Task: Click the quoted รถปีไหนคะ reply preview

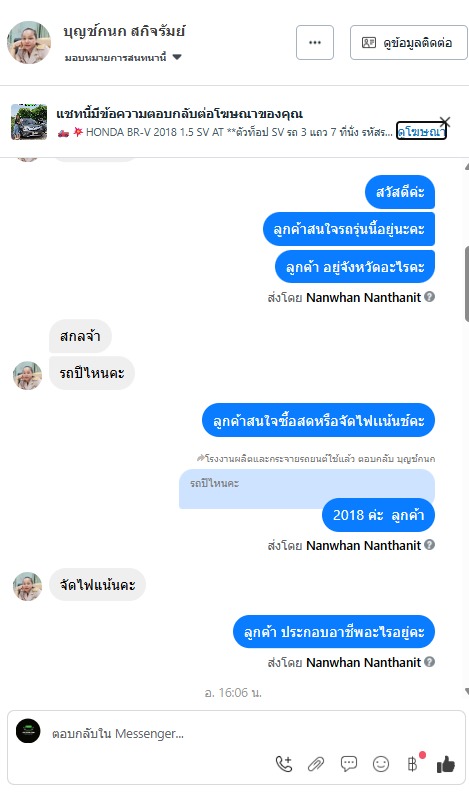Action: [306, 489]
